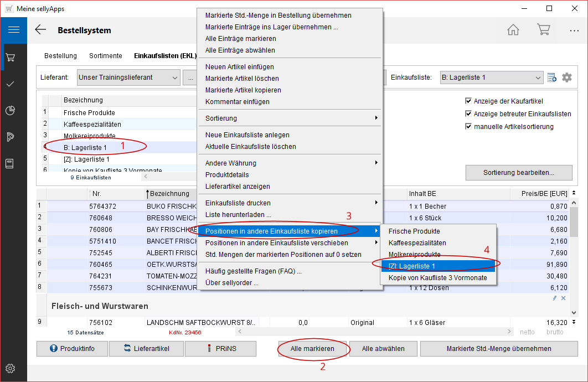This screenshot has width=588, height=382.
Task: Toggle the manuelle Artikelsortierung checkbox
Action: 469,127
